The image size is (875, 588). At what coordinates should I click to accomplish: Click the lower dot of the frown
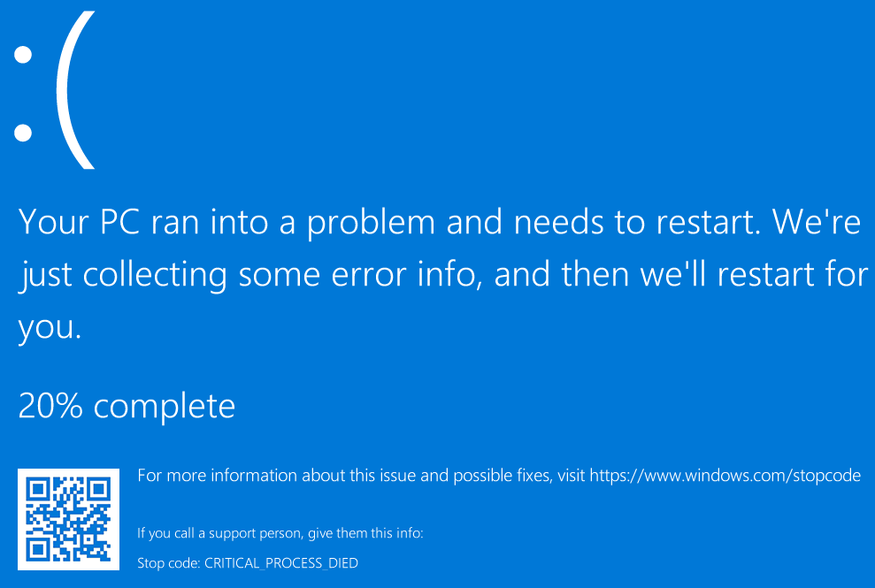coord(24,134)
